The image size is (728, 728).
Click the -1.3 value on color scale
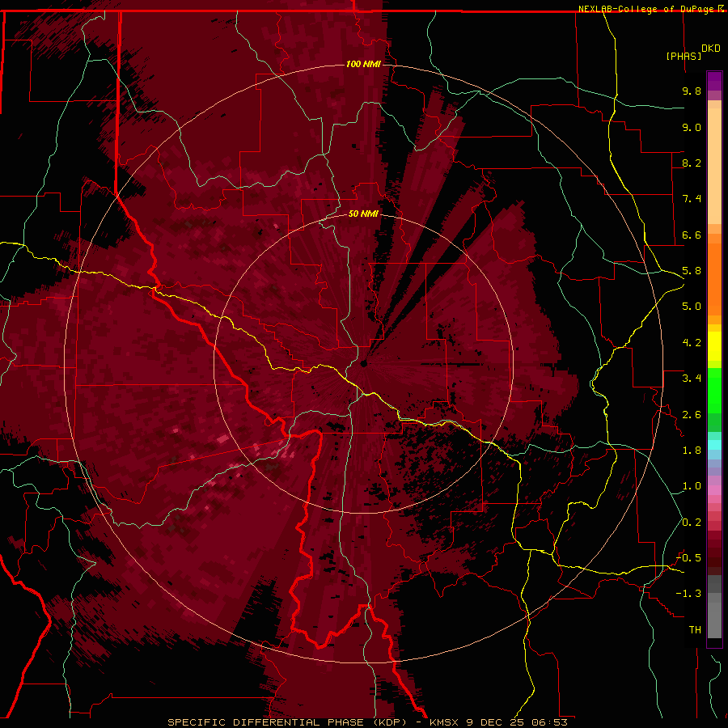tap(688, 594)
